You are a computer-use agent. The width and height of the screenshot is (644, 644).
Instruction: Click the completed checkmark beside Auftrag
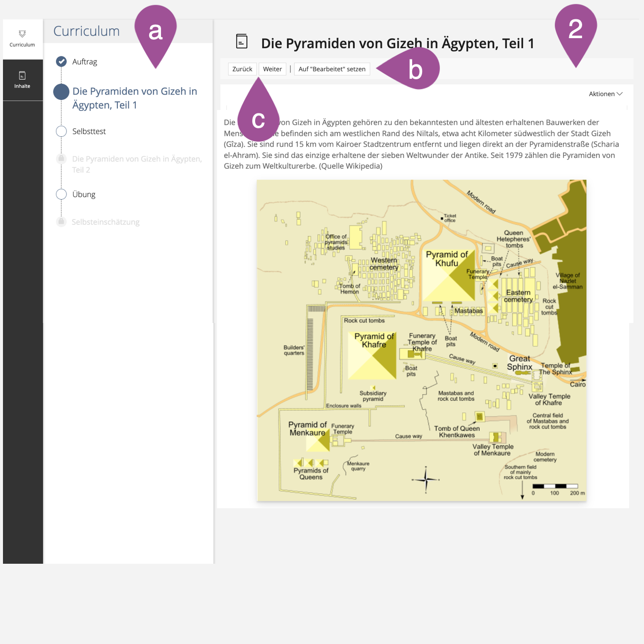click(61, 61)
